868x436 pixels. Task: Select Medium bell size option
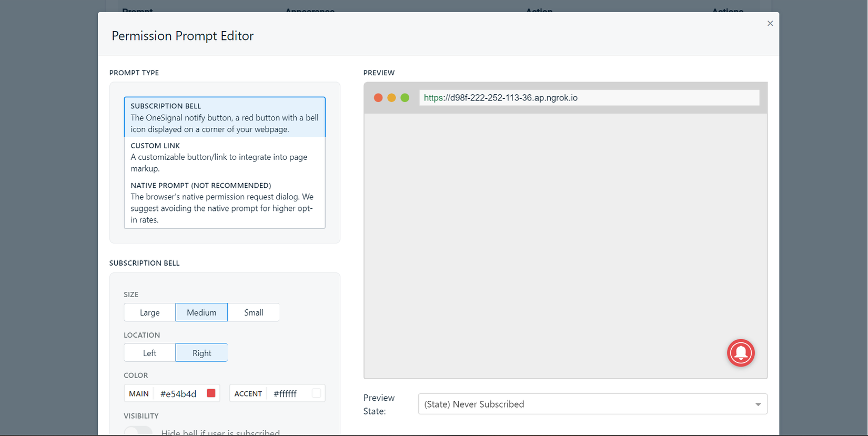click(x=201, y=312)
